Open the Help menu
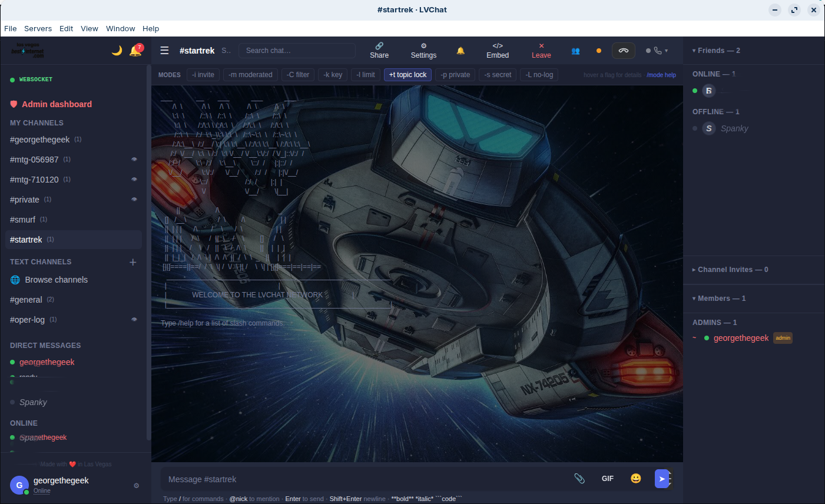 point(151,28)
